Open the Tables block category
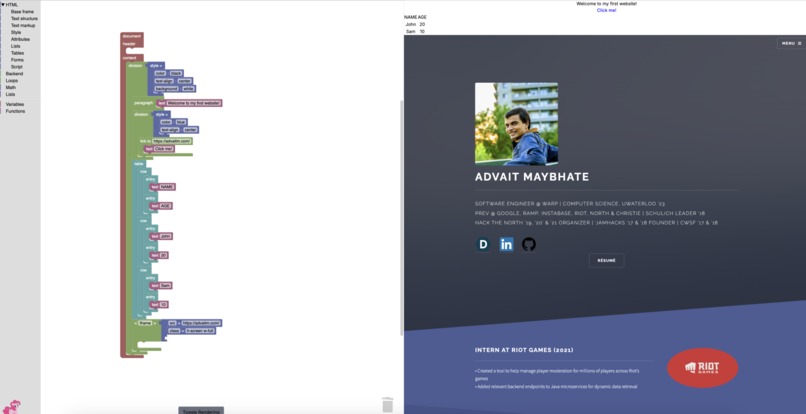The width and height of the screenshot is (806, 414). coord(17,53)
